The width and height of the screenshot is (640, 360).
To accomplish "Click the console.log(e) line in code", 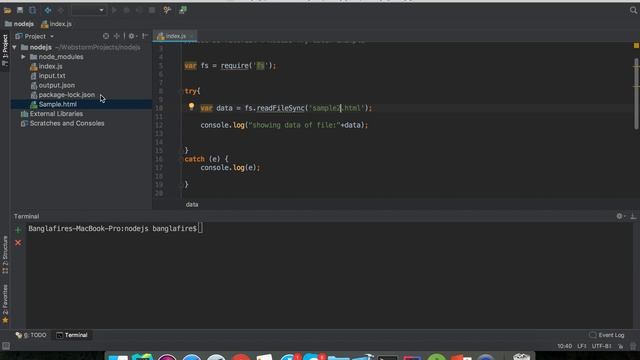I will (230, 168).
